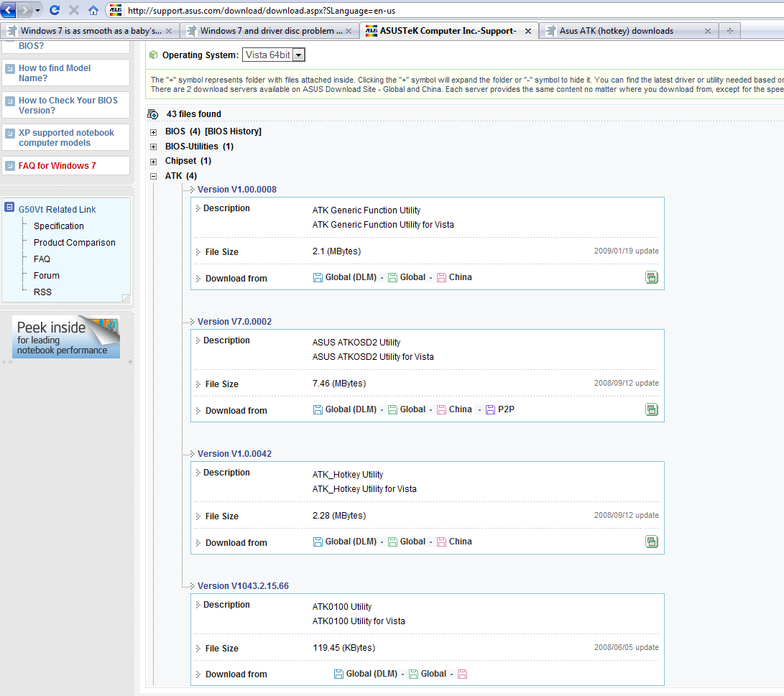Open FAQ under G50Vt Related Link
Viewport: 784px width, 696px height.
(42, 259)
